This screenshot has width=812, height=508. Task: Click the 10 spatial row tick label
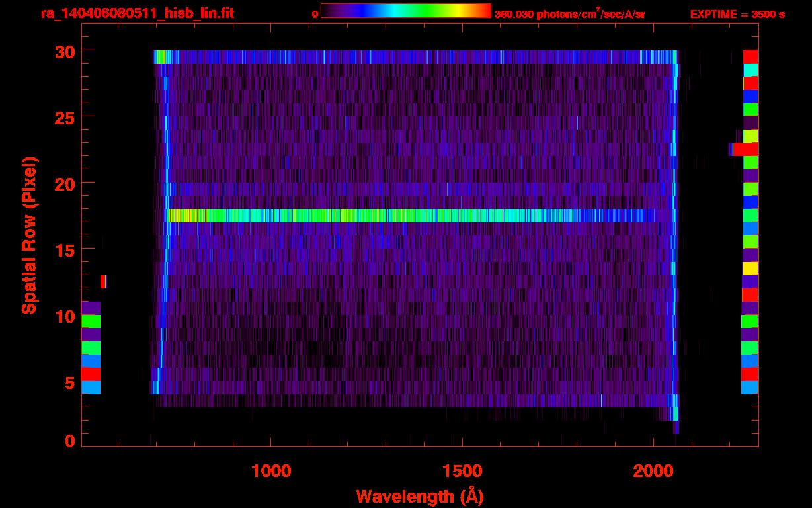[x=65, y=316]
